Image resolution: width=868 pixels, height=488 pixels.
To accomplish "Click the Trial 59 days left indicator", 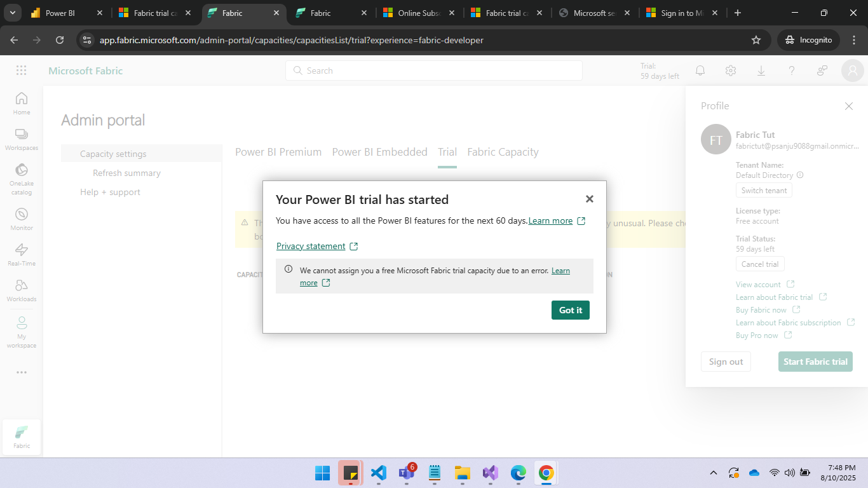I will [x=660, y=71].
